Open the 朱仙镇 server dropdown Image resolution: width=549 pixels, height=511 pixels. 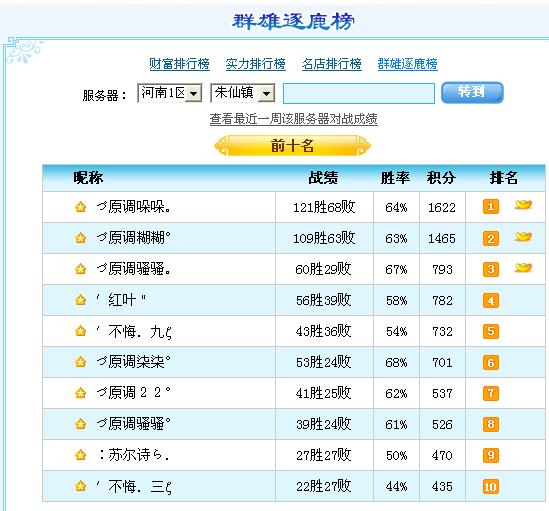click(x=243, y=93)
